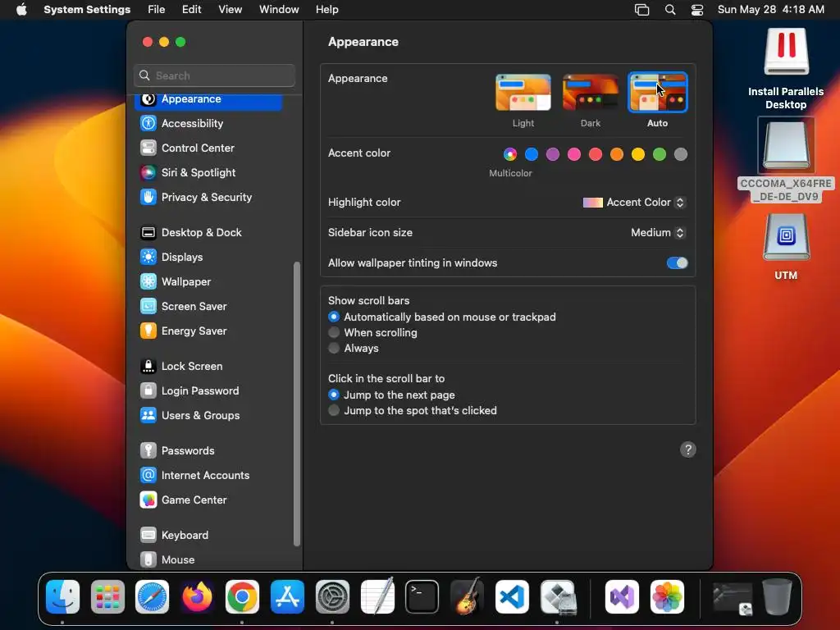The width and height of the screenshot is (840, 630).
Task: Open the Edit menu
Action: [x=191, y=10]
